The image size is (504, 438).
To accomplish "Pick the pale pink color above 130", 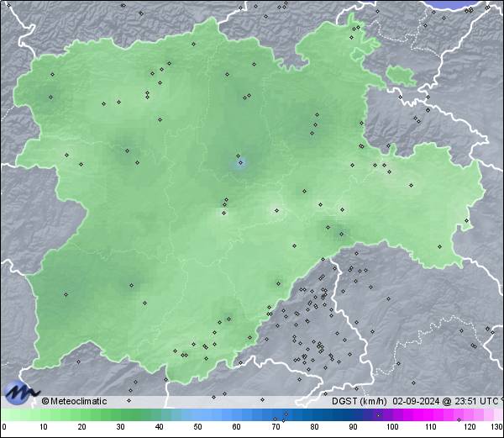I will click(x=498, y=414).
